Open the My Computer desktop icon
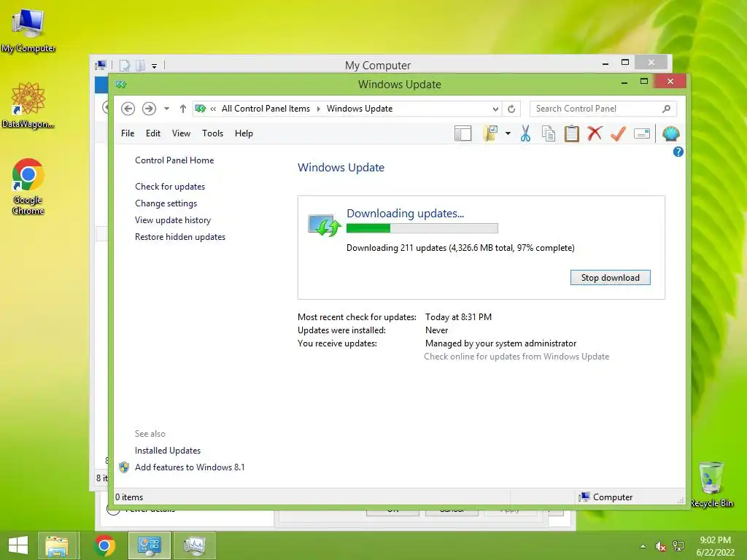Viewport: 747px width, 560px height. click(x=28, y=31)
